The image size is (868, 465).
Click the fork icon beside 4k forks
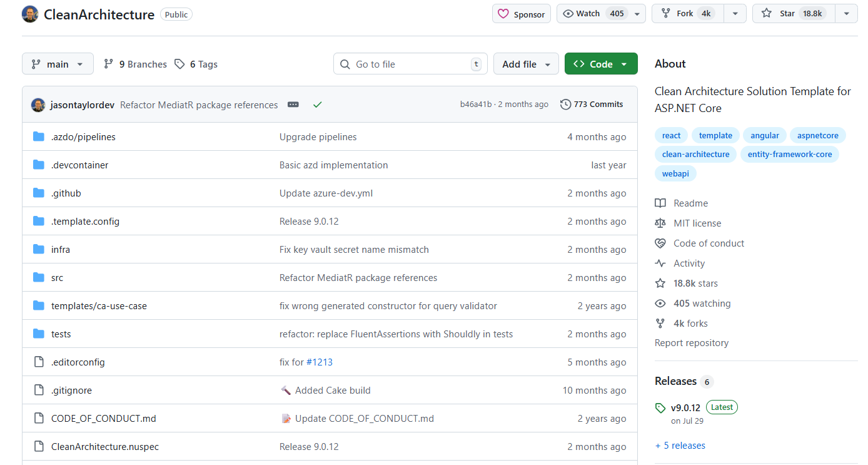pos(660,323)
